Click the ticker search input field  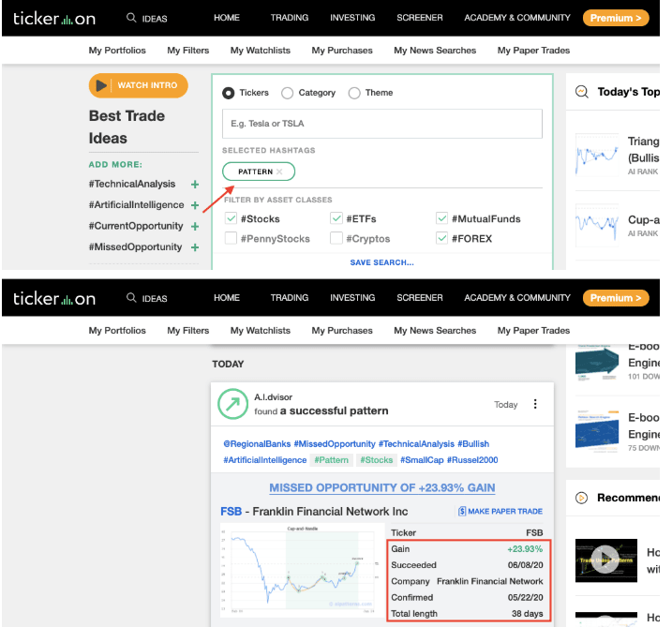point(381,124)
